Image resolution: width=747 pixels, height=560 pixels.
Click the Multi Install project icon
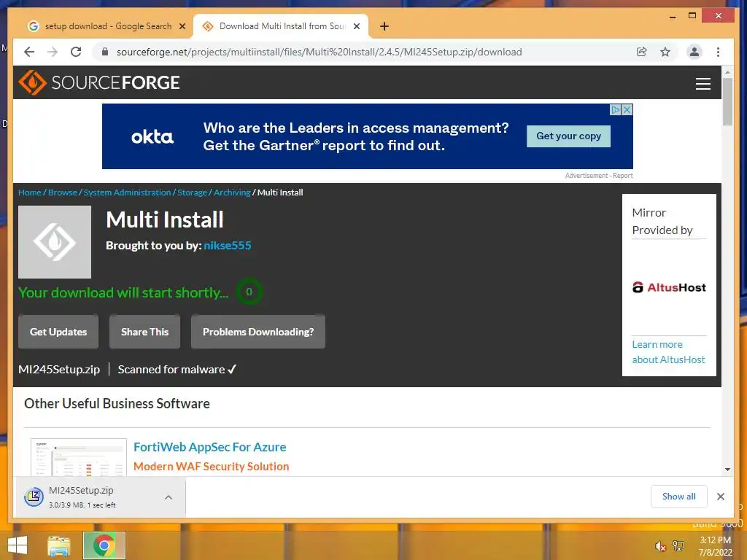55,242
